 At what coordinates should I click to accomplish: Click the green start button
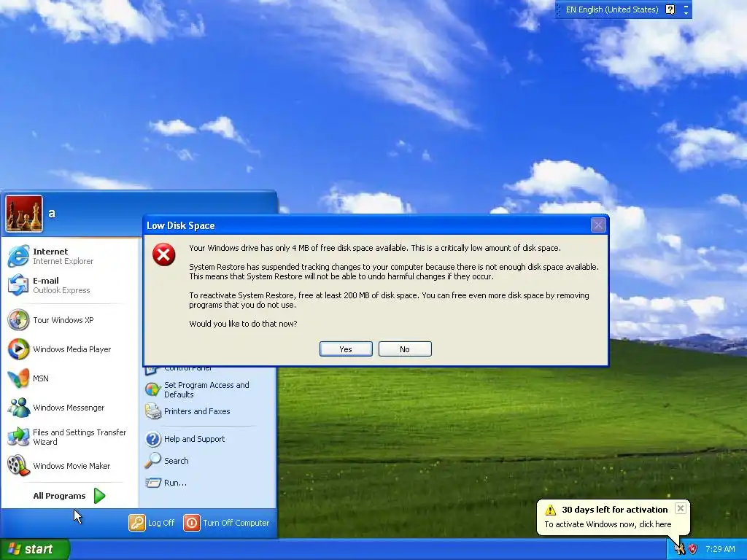click(35, 549)
